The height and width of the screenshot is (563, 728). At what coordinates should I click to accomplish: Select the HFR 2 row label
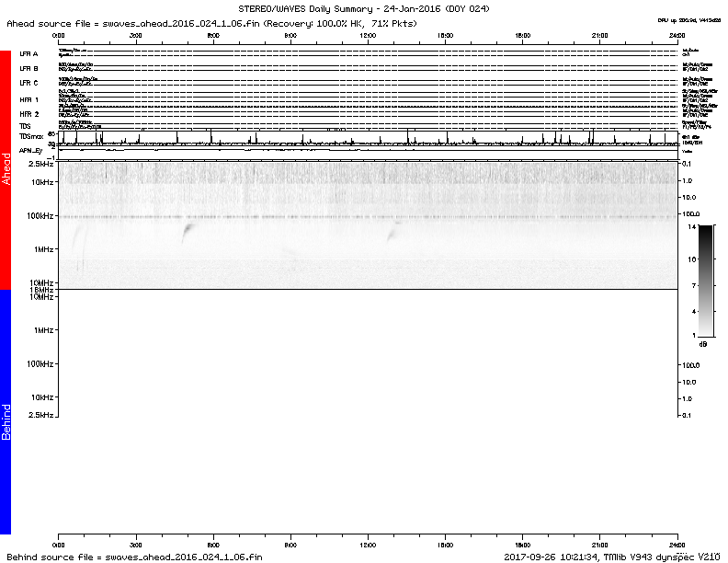point(29,113)
